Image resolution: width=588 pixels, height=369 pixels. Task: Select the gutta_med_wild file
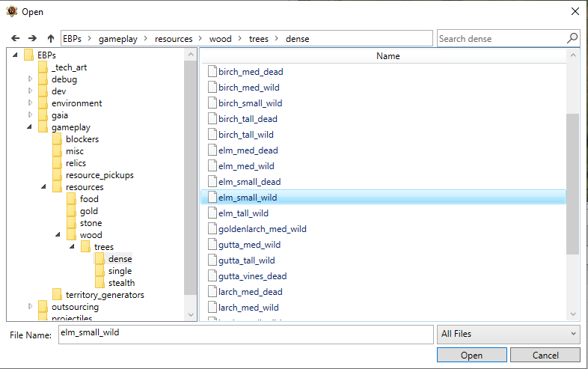click(x=249, y=245)
